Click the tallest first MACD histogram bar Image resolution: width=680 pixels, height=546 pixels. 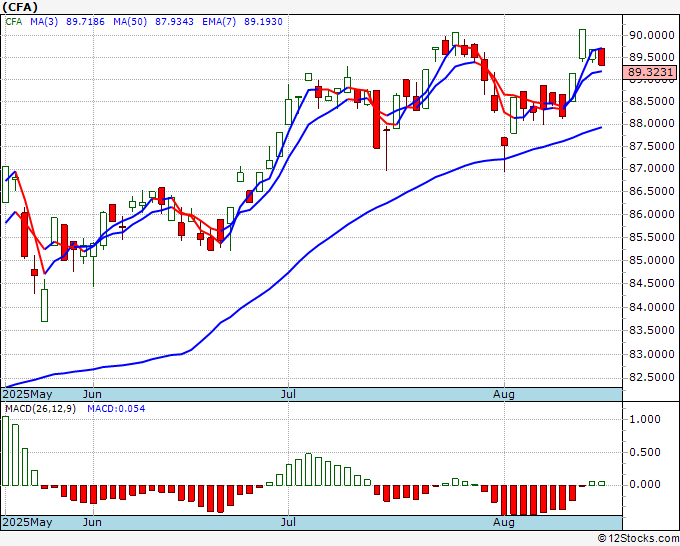click(x=5, y=451)
